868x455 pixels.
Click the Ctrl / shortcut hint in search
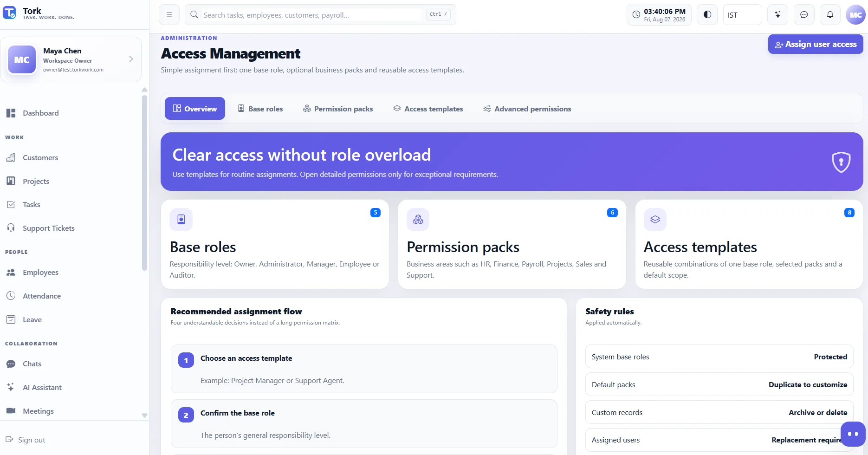(x=438, y=14)
